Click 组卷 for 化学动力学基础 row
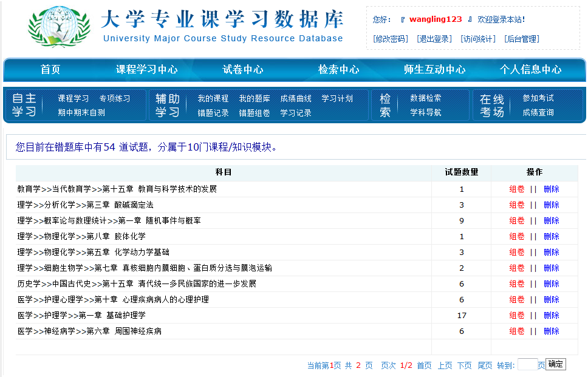The width and height of the screenshot is (588, 377). tap(517, 252)
